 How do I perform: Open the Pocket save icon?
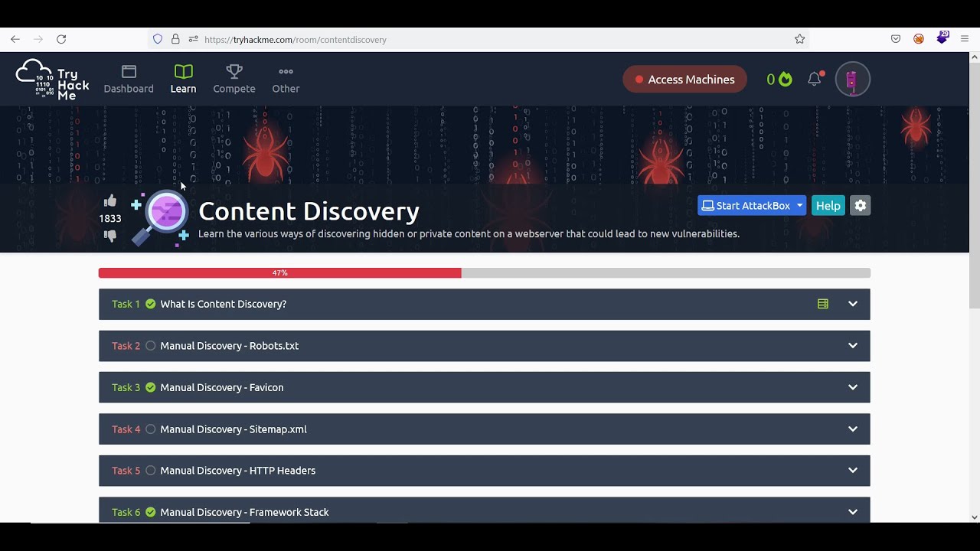[896, 39]
